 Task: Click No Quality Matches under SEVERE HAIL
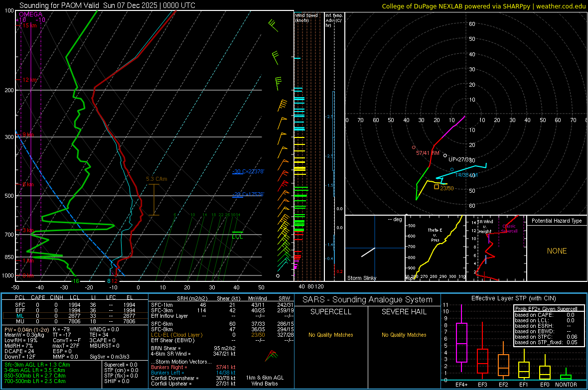coord(404,335)
